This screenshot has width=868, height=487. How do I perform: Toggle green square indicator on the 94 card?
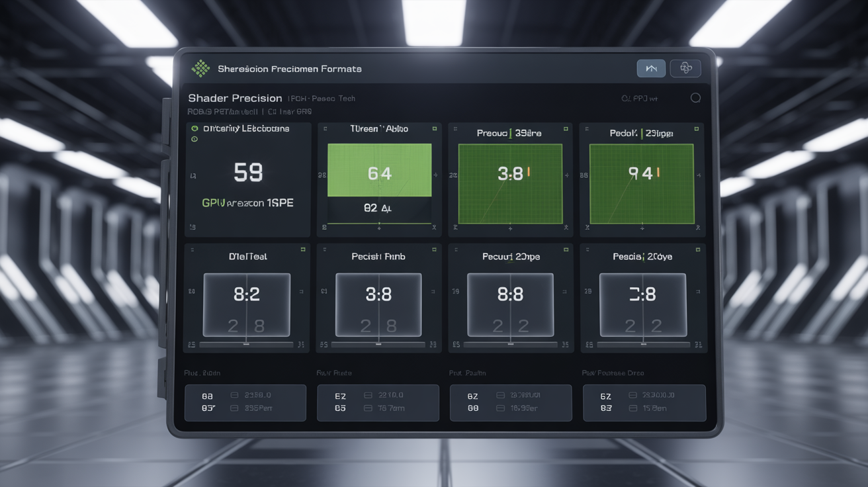click(x=697, y=128)
